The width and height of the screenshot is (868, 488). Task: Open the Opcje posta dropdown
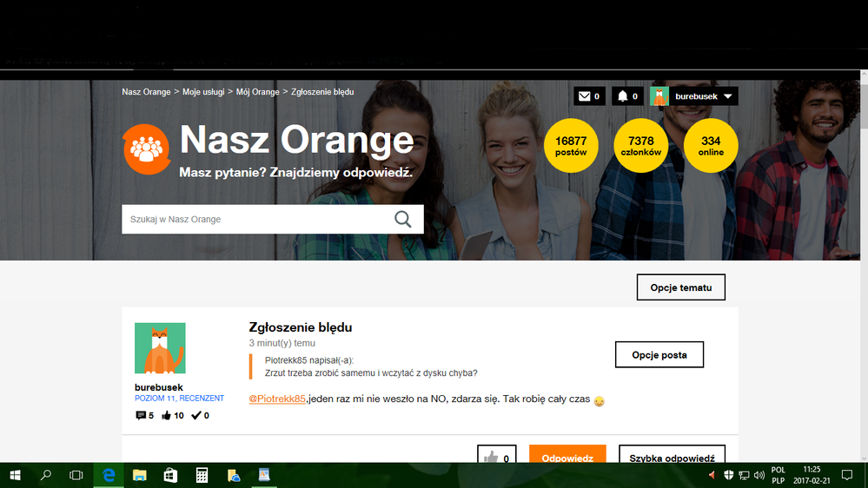(659, 354)
